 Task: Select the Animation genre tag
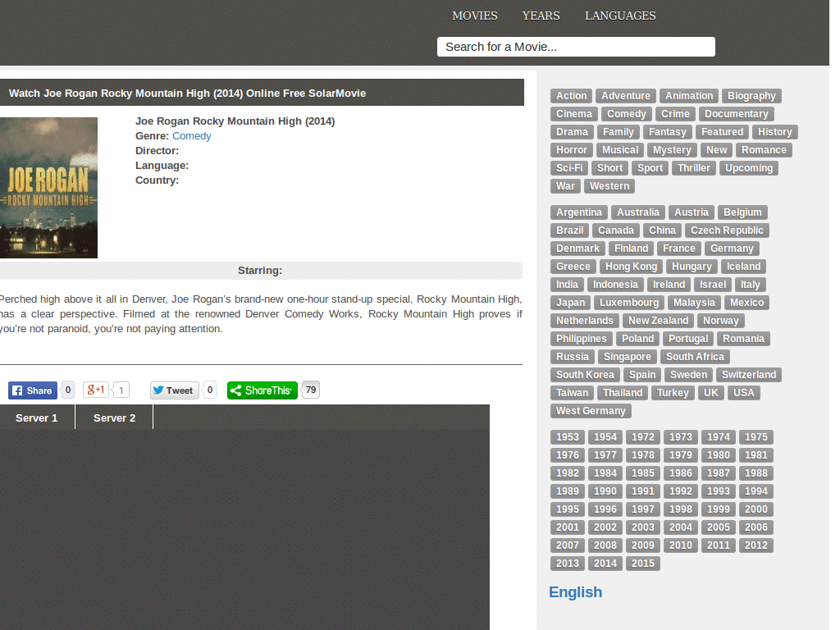689,96
